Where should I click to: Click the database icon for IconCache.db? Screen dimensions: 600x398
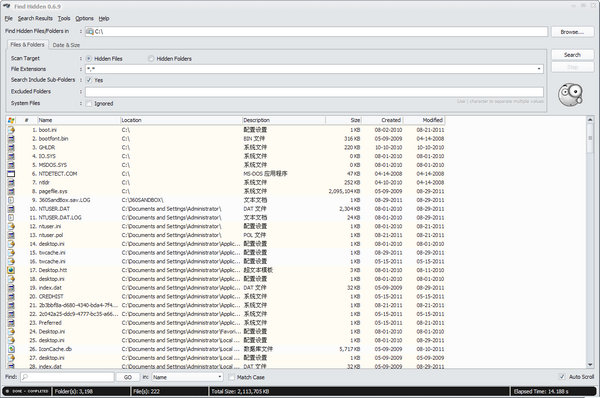pyautogui.click(x=11, y=349)
